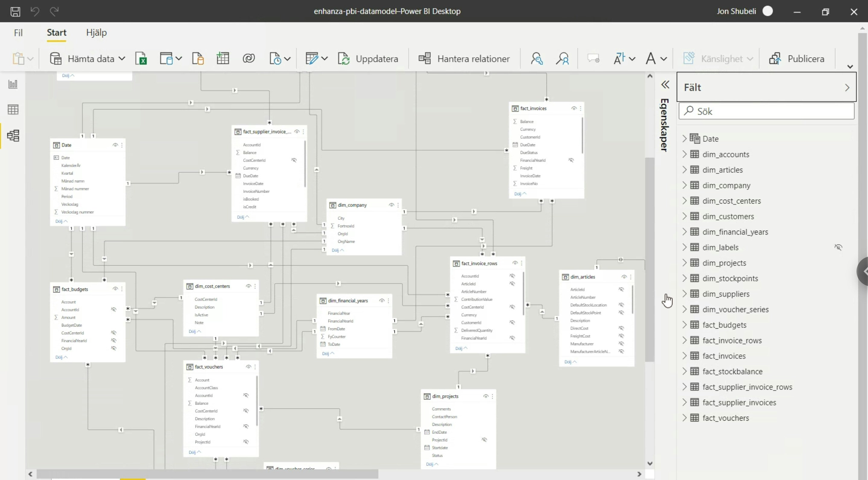Click the Save icon in title bar

coord(15,11)
